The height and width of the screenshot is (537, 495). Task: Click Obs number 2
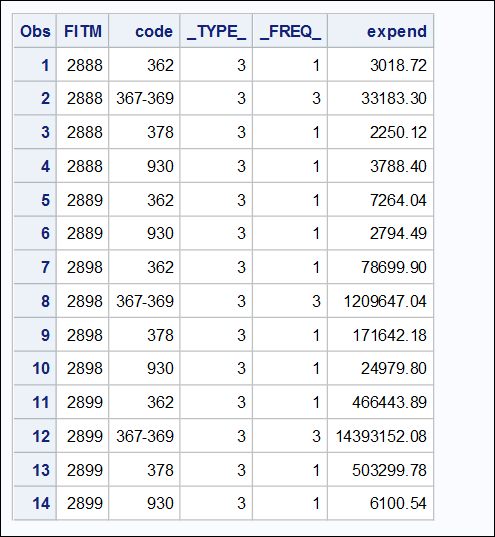45,98
